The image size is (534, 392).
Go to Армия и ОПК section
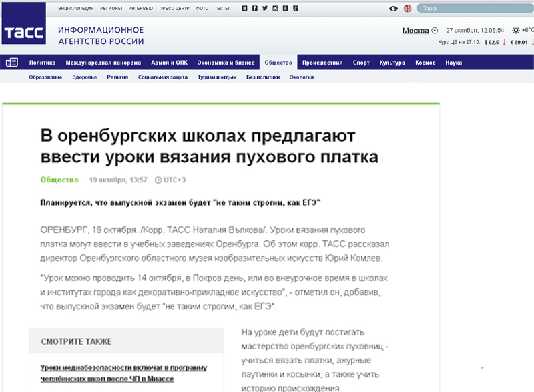170,63
